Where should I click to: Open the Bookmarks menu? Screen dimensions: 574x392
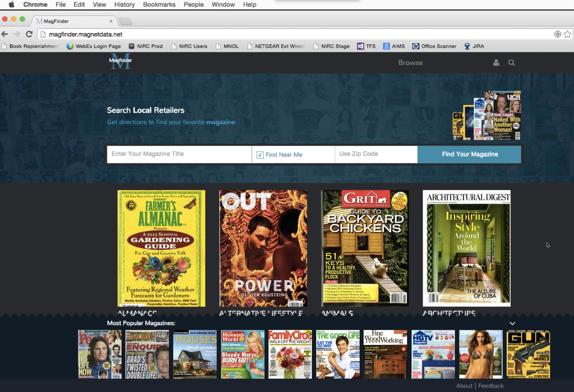pos(159,5)
